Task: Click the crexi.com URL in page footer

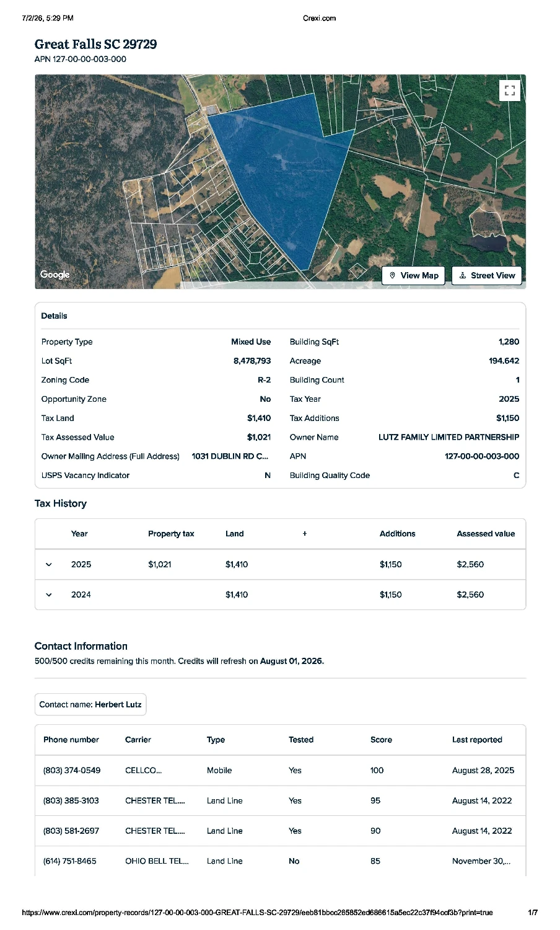Action: coord(258,913)
